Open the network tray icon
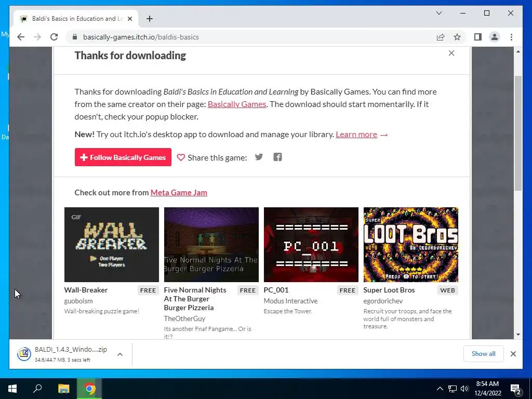Image resolution: width=532 pixels, height=399 pixels. (x=453, y=389)
